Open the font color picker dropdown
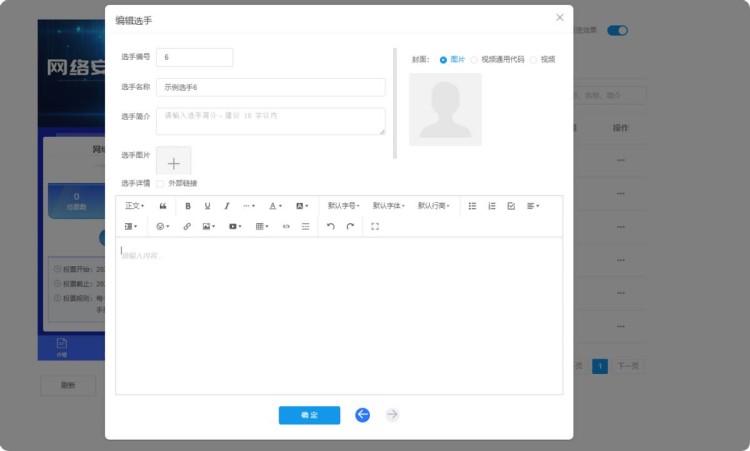The width and height of the screenshot is (750, 451). (275, 206)
